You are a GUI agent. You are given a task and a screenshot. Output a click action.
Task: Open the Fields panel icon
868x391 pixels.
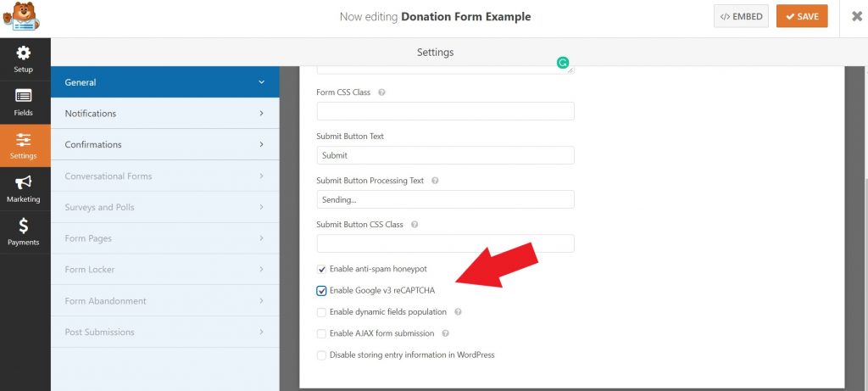[x=24, y=97]
